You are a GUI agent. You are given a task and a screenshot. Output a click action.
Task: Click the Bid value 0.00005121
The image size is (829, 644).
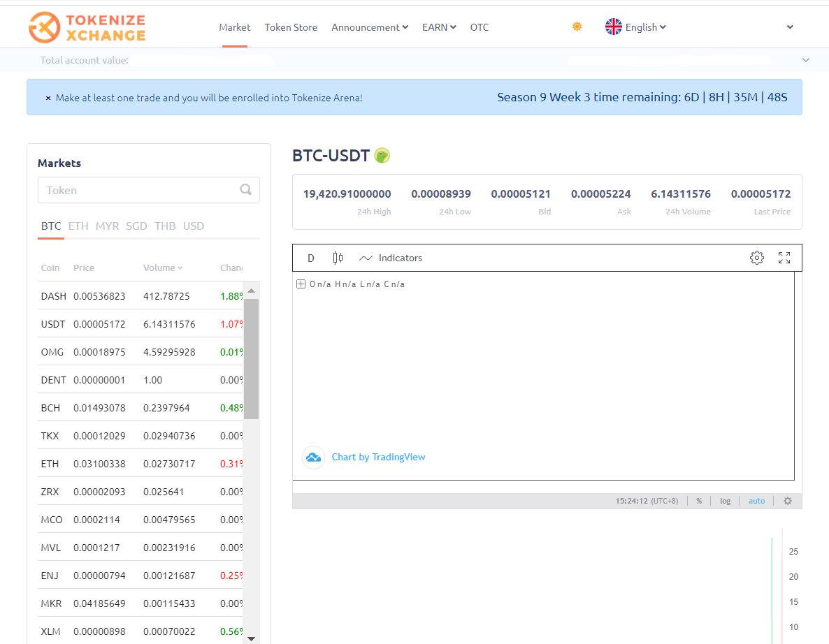[x=521, y=194]
